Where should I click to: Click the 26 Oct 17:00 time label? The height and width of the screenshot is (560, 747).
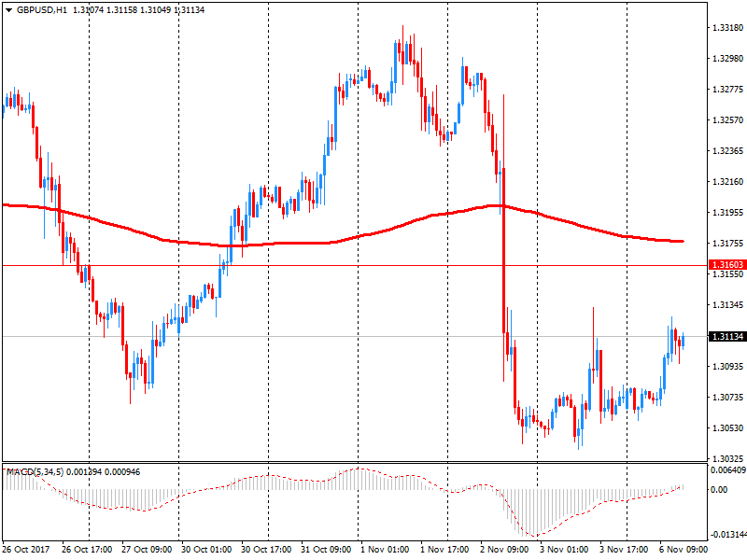point(87,550)
